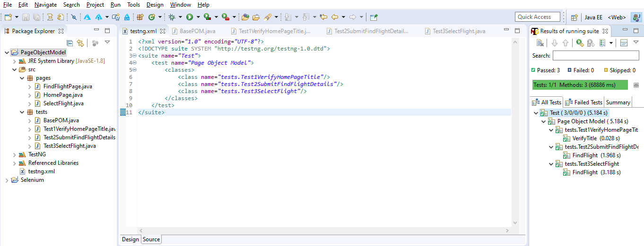Open the All Tests tab
The height and width of the screenshot is (246, 644).
pyautogui.click(x=546, y=102)
